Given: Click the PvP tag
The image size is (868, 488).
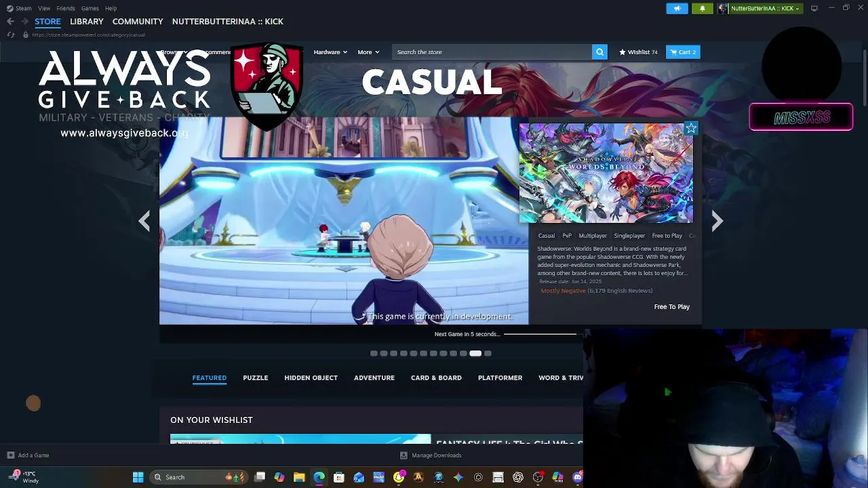Looking at the screenshot, I should 567,236.
